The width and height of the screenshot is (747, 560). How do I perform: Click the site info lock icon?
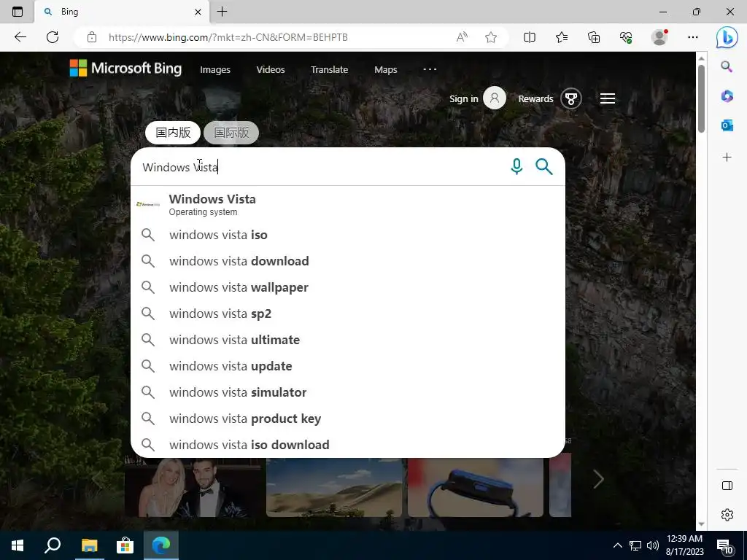pyautogui.click(x=92, y=37)
